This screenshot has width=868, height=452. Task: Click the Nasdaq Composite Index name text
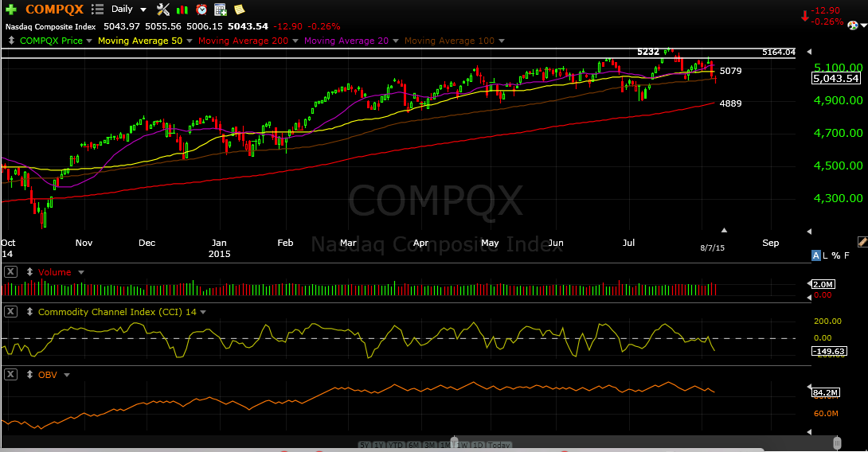pyautogui.click(x=50, y=26)
